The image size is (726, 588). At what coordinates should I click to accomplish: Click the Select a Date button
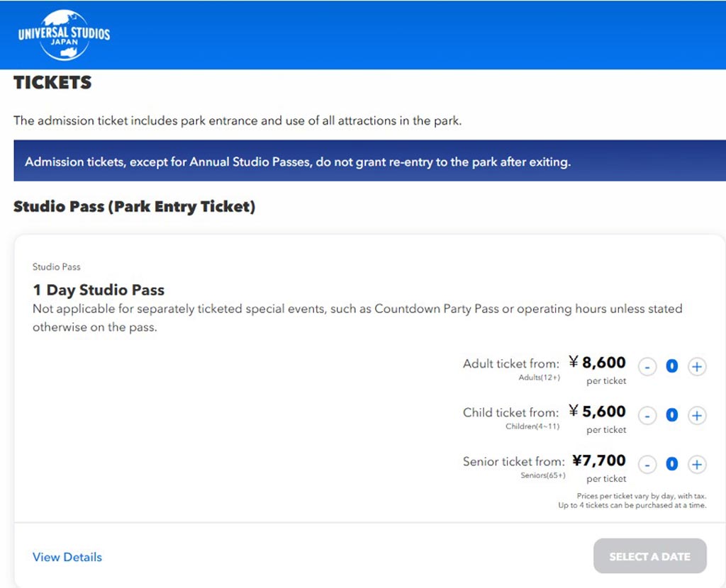(649, 556)
